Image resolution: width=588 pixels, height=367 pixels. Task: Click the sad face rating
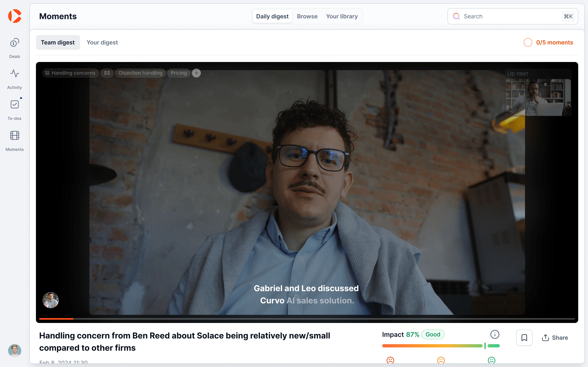(x=390, y=360)
